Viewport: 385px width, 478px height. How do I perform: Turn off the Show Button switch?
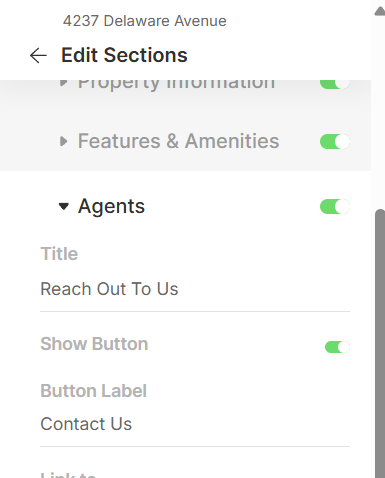[337, 347]
